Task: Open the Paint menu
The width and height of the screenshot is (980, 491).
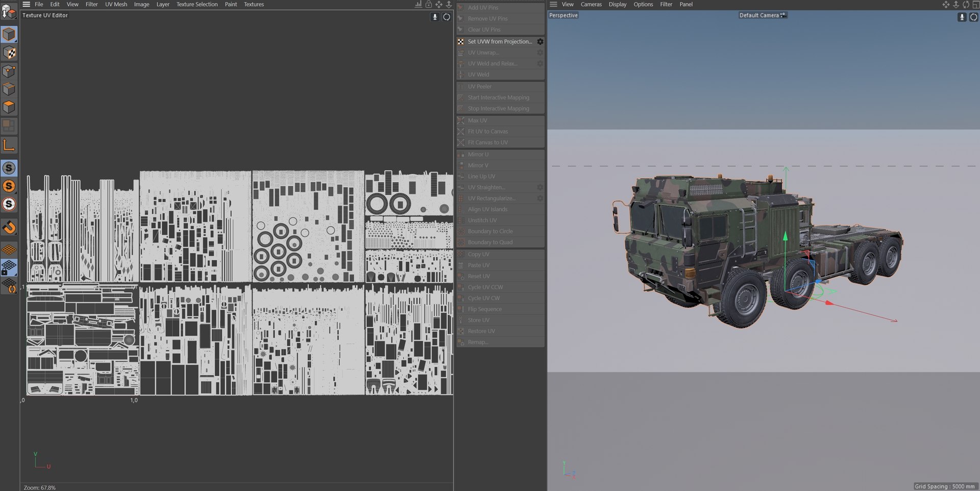Action: (231, 4)
